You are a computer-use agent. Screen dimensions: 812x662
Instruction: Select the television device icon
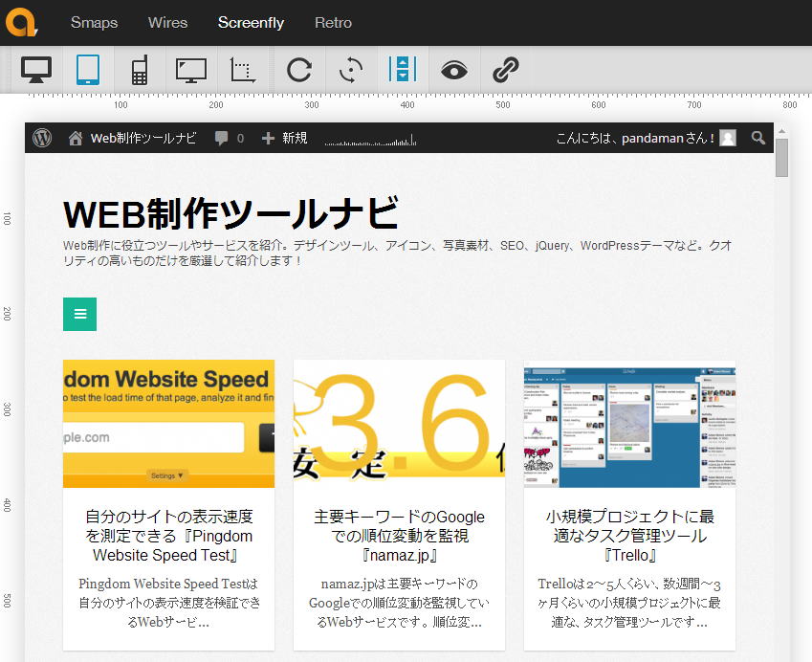(x=191, y=71)
